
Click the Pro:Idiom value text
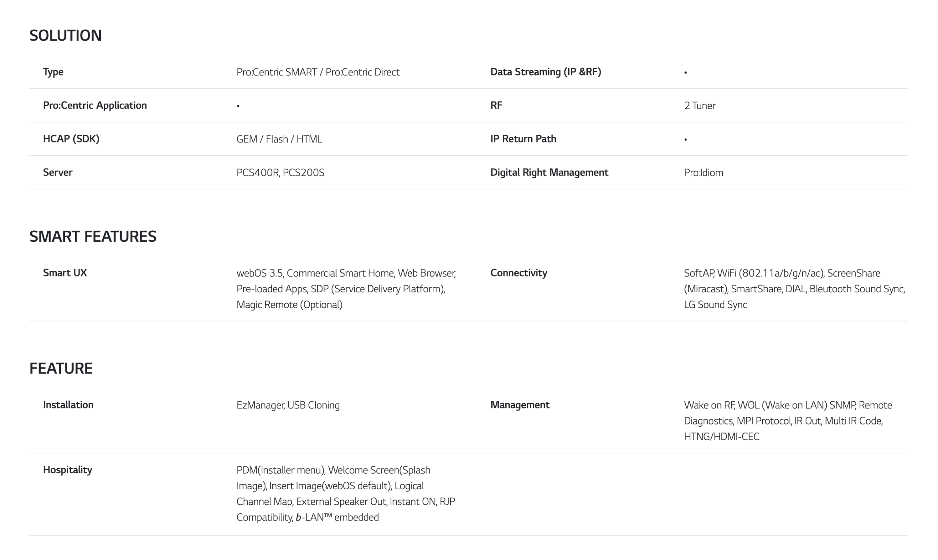click(x=703, y=173)
